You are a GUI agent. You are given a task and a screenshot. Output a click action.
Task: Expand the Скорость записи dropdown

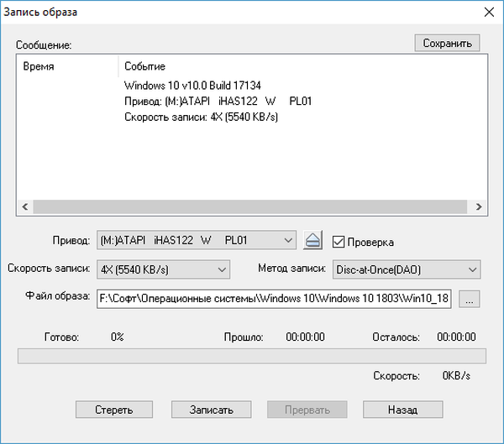coord(163,269)
